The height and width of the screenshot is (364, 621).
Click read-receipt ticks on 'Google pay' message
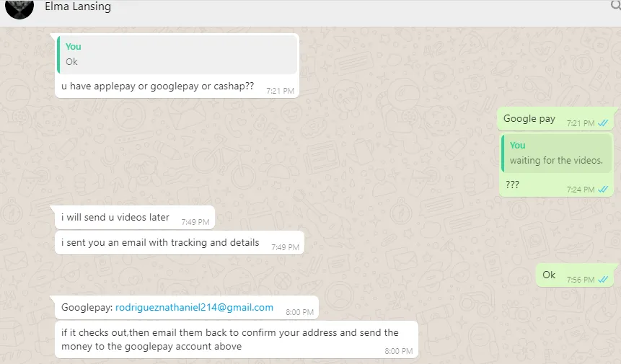603,123
